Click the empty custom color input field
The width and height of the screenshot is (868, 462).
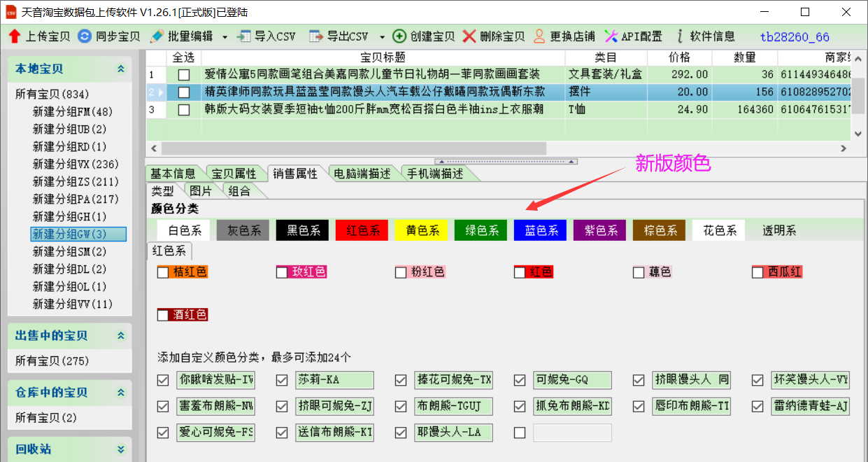tap(572, 433)
